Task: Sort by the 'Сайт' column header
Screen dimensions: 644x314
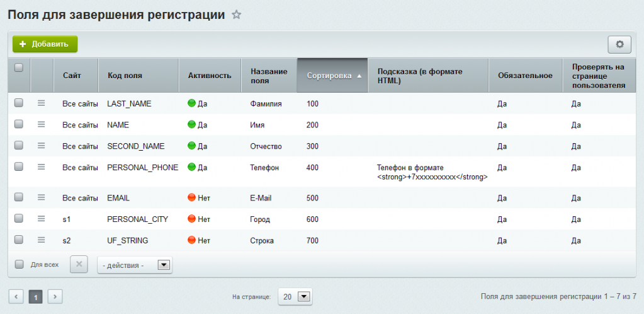Action: tap(76, 75)
